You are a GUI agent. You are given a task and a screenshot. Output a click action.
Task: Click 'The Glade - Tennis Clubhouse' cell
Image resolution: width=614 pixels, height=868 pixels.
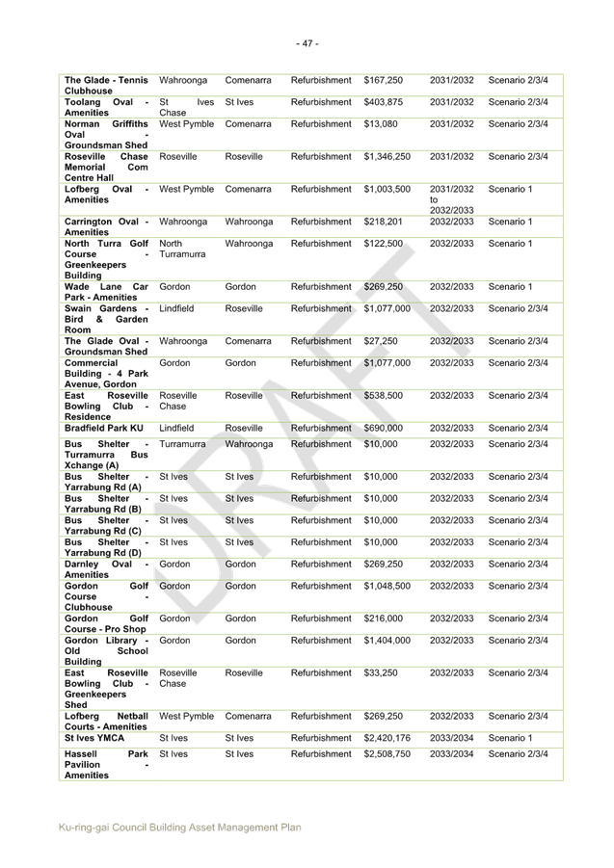pos(106,85)
